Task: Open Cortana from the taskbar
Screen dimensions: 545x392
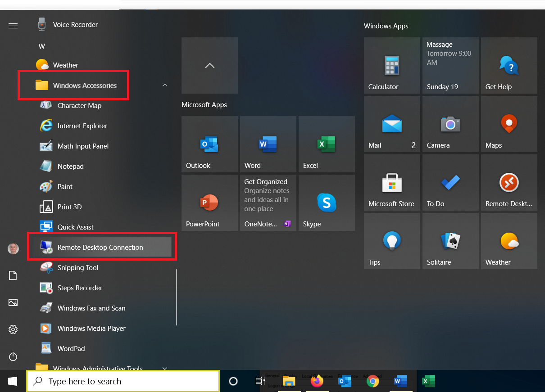Action: click(233, 381)
